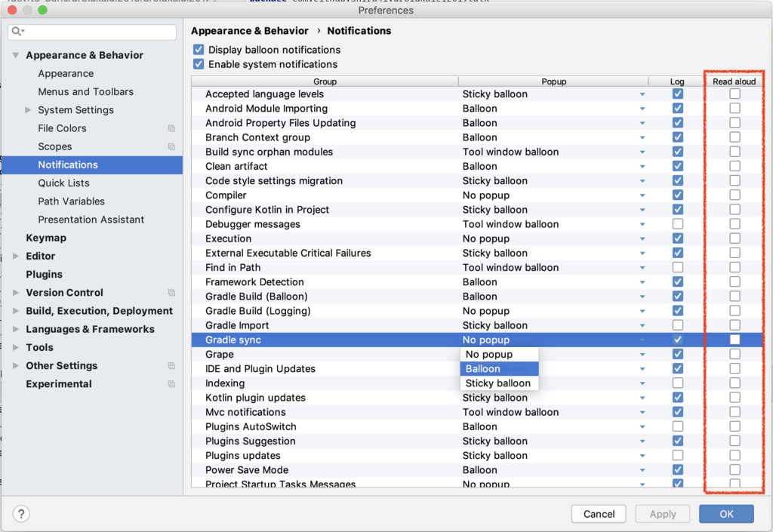Choose No popup in the dropdown list
Viewport: 773px width, 532px height.
[x=499, y=354]
